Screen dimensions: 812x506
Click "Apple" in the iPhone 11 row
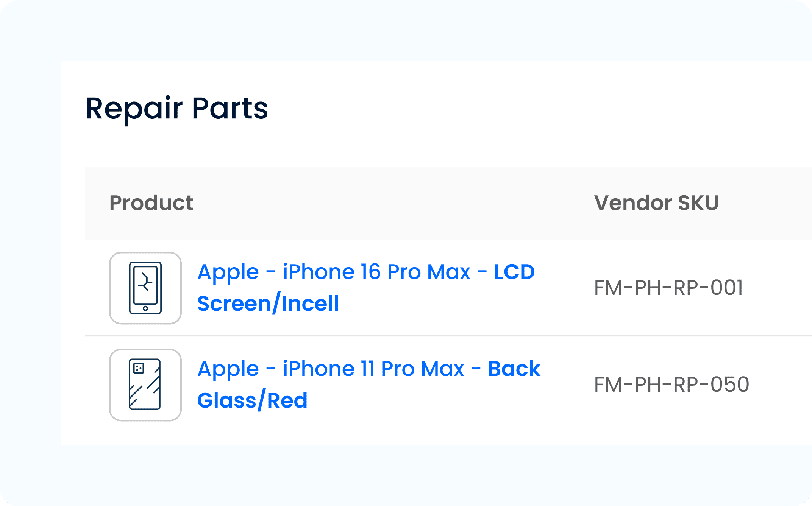click(x=228, y=369)
